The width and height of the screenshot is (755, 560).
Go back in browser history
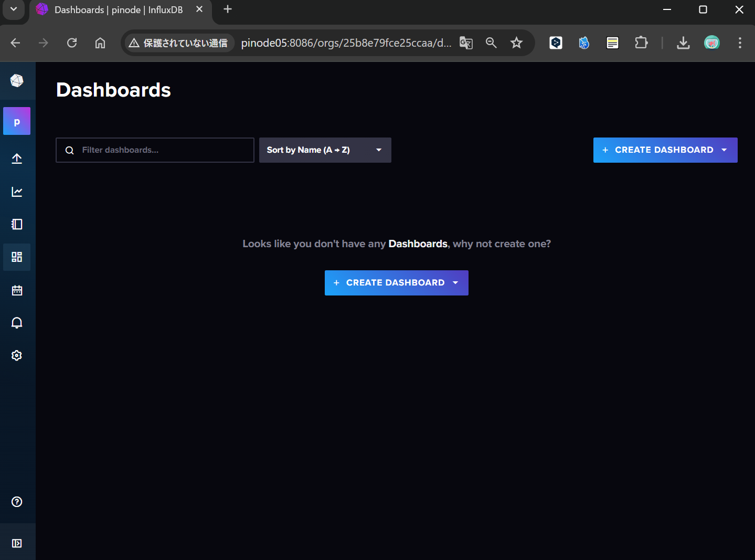(15, 43)
